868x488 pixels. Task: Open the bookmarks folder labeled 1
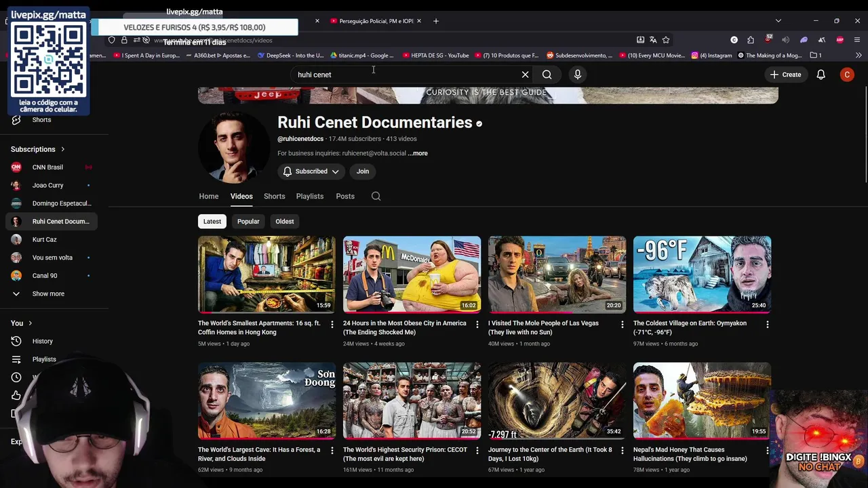pyautogui.click(x=815, y=56)
